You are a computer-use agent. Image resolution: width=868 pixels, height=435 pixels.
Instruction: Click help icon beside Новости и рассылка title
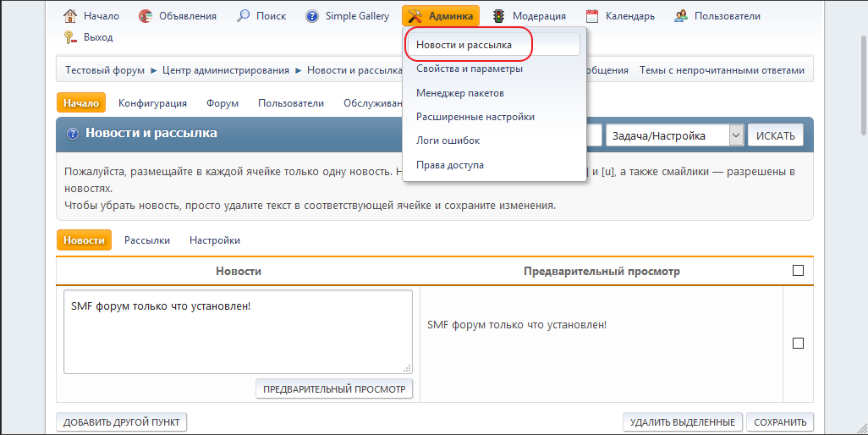pyautogui.click(x=73, y=134)
